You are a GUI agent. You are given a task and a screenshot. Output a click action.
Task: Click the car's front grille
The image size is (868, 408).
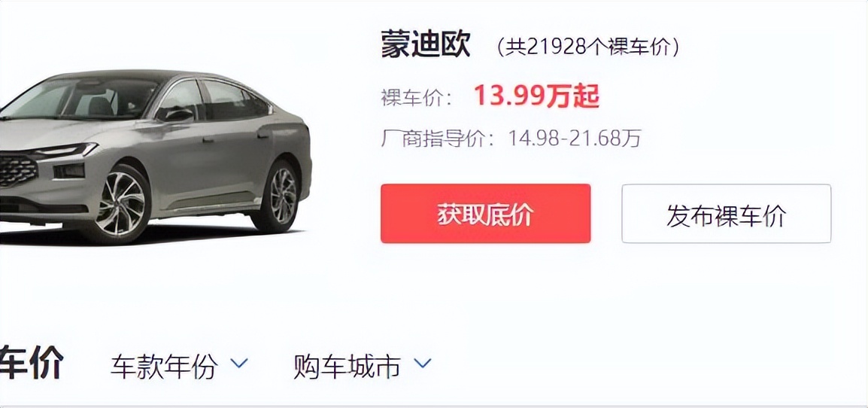pos(18,170)
